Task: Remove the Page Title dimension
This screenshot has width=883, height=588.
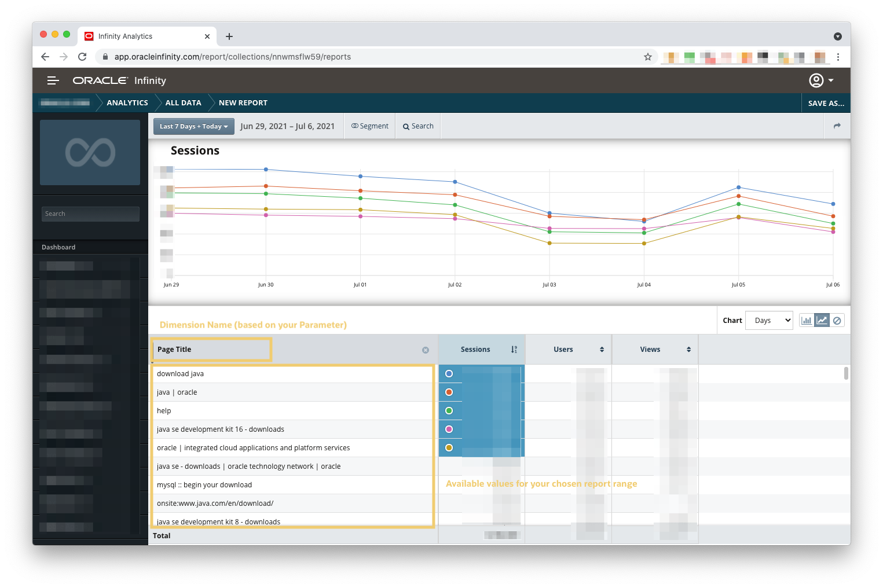Action: [426, 350]
